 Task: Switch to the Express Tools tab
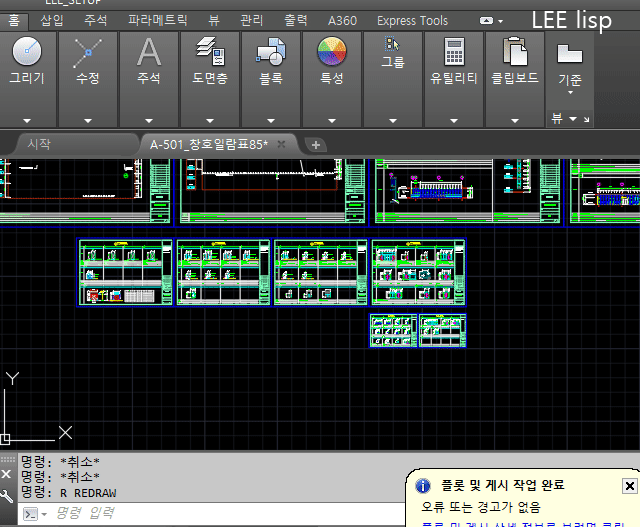pos(412,20)
